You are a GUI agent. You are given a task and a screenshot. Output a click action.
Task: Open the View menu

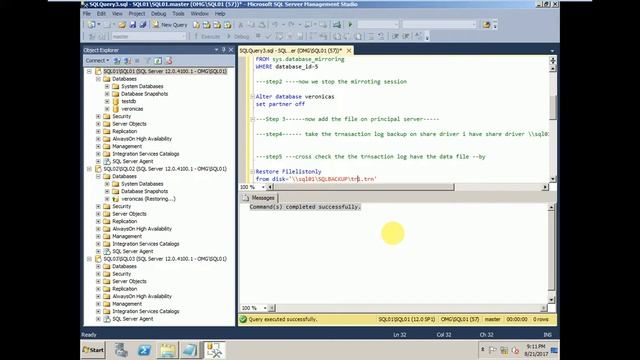pyautogui.click(x=117, y=13)
